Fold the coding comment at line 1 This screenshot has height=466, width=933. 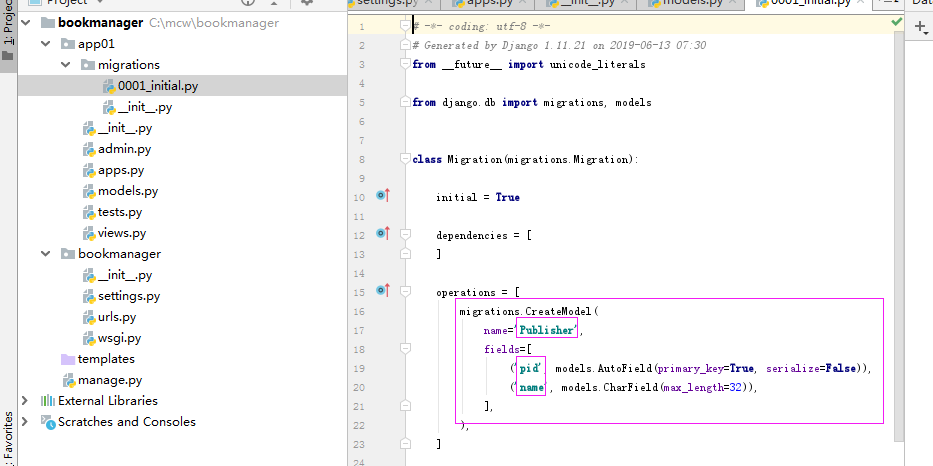pyautogui.click(x=405, y=26)
